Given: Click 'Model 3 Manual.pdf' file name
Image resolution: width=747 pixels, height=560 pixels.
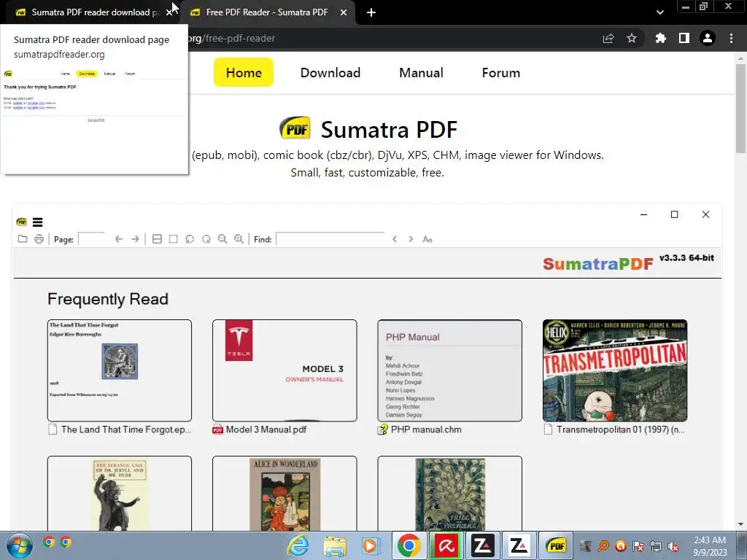Looking at the screenshot, I should click(266, 429).
